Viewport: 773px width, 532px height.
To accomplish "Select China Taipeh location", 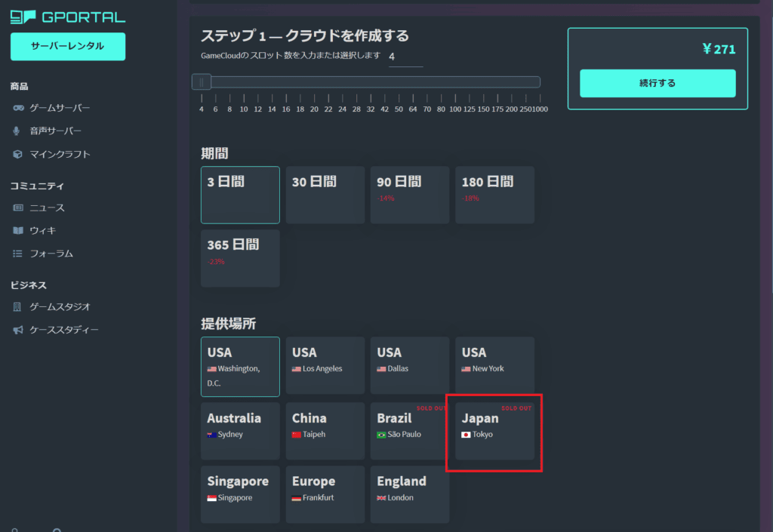I will pyautogui.click(x=325, y=431).
